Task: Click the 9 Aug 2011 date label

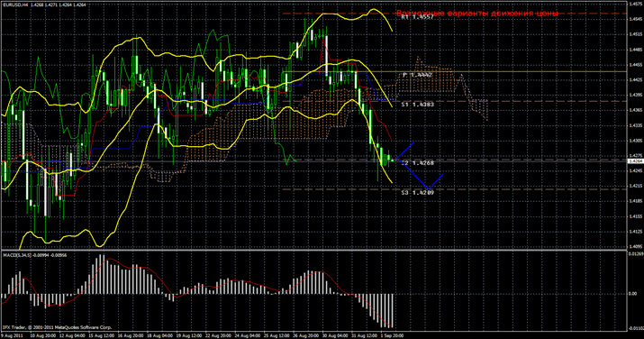Action: click(13, 335)
